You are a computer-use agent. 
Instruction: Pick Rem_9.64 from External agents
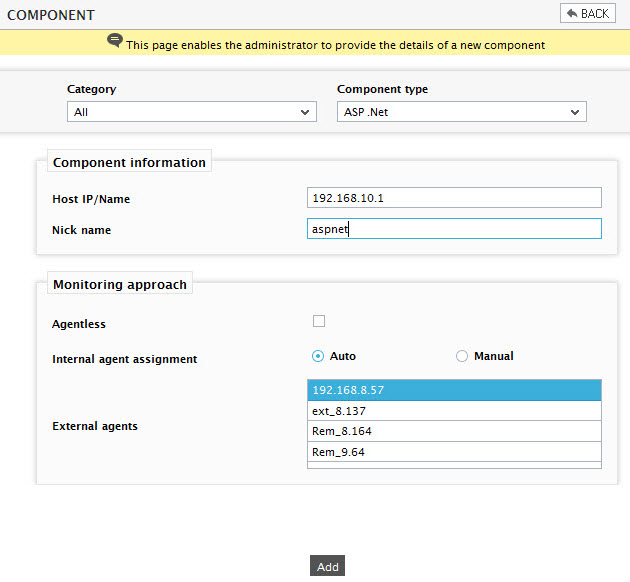pos(454,452)
